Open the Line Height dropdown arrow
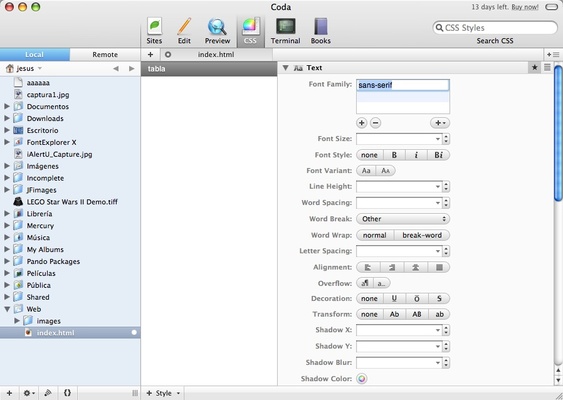This screenshot has height=400, width=563. pyautogui.click(x=437, y=187)
